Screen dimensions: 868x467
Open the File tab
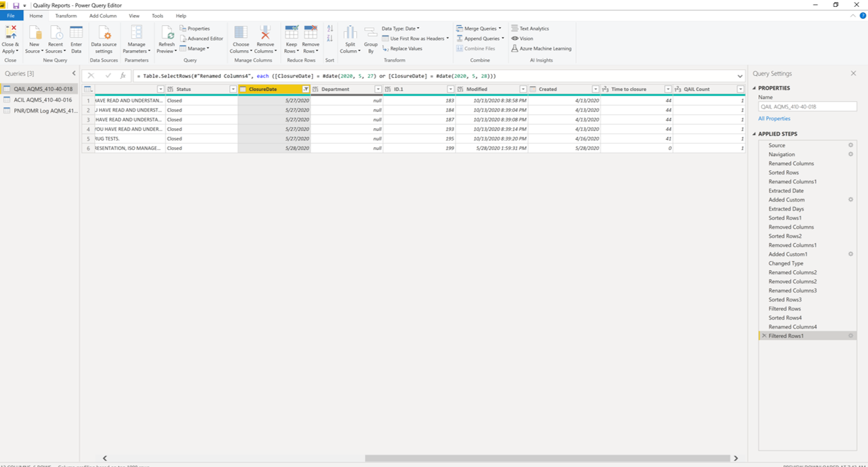[12, 16]
